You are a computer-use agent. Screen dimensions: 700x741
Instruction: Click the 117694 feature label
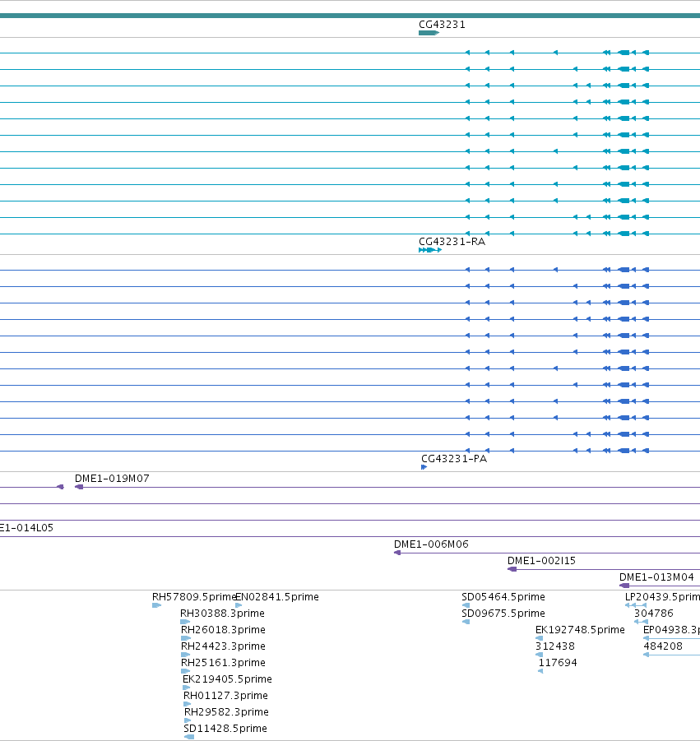pyautogui.click(x=558, y=663)
